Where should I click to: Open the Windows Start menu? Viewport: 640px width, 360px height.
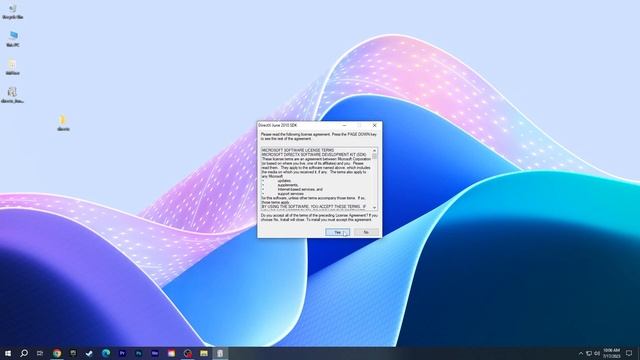(8, 353)
